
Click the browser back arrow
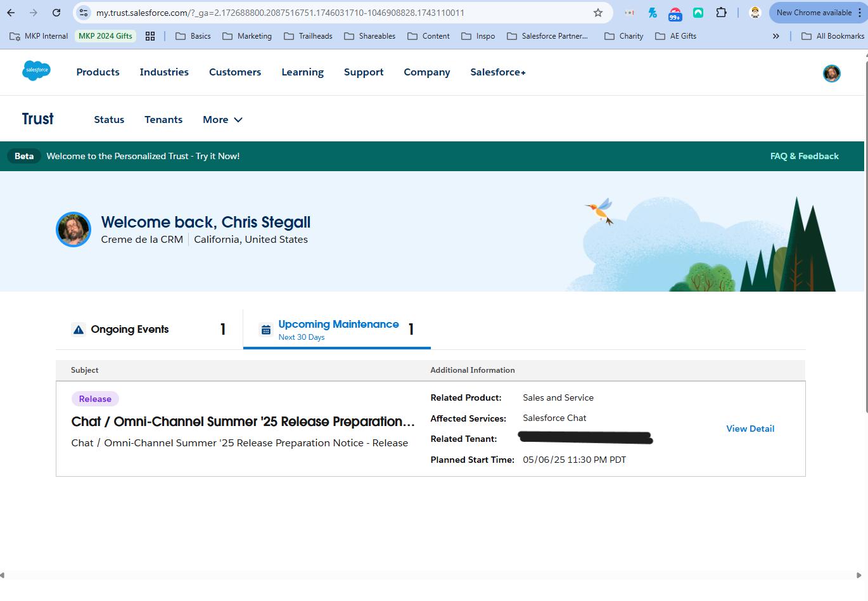click(11, 13)
